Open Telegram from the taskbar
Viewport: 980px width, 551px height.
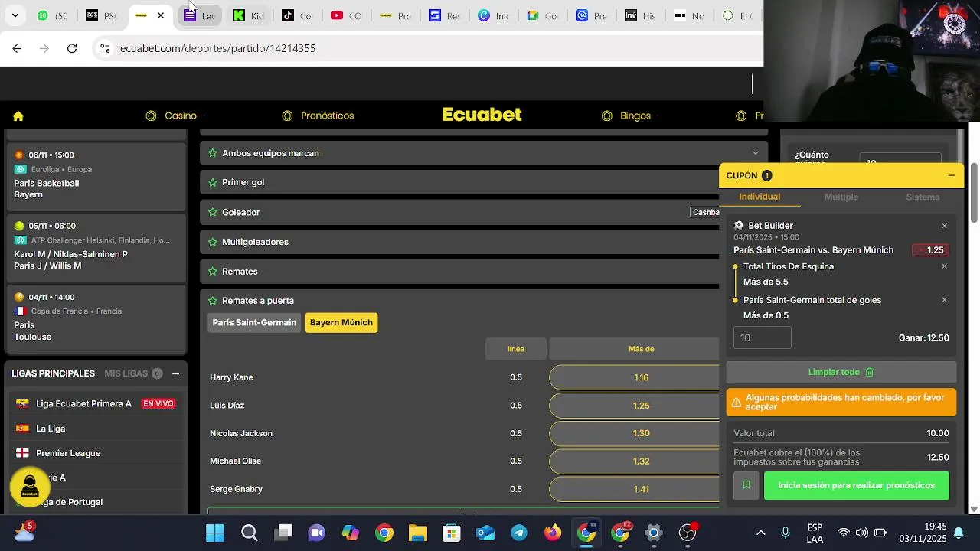[x=519, y=533]
